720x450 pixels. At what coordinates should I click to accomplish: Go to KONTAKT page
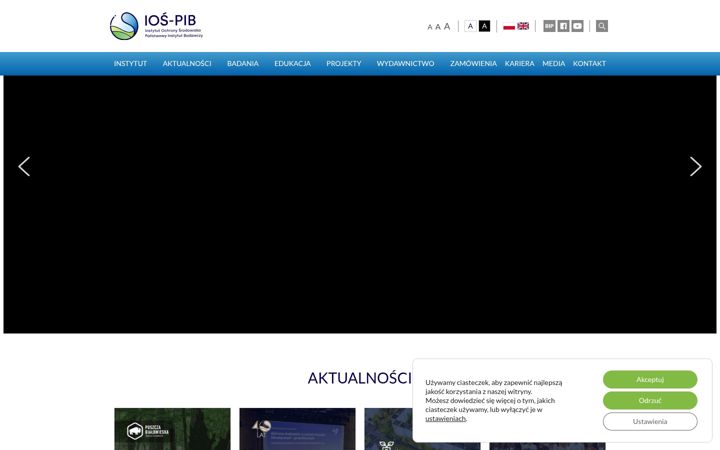589,63
